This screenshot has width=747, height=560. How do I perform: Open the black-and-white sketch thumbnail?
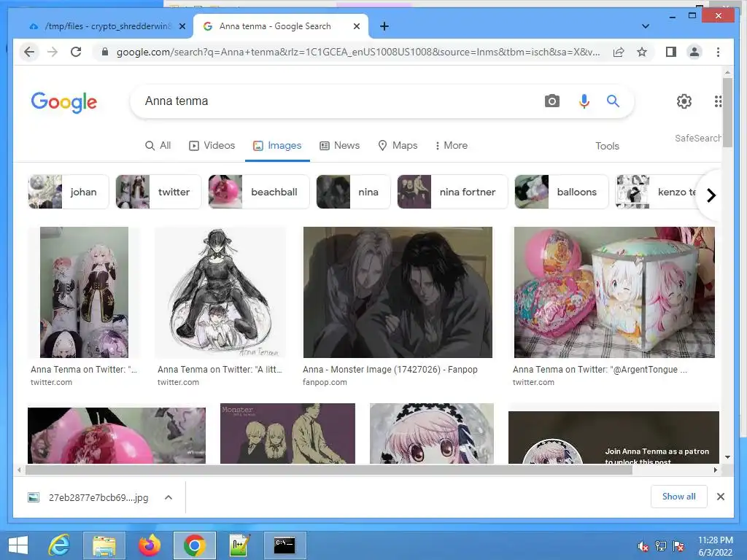[220, 292]
